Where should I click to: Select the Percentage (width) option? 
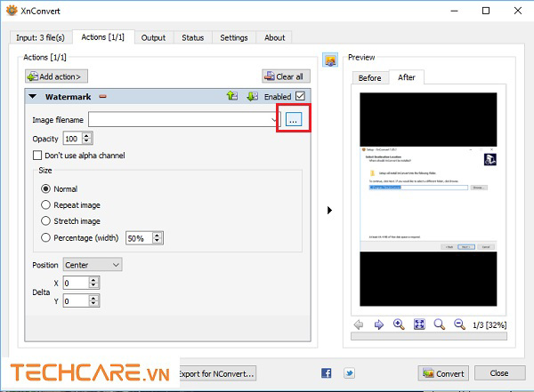point(45,237)
